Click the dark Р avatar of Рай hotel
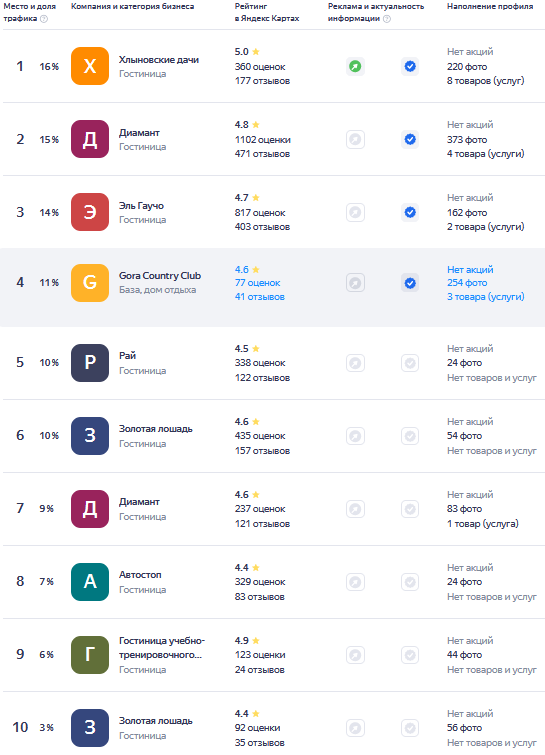The width and height of the screenshot is (545, 755). [90, 363]
